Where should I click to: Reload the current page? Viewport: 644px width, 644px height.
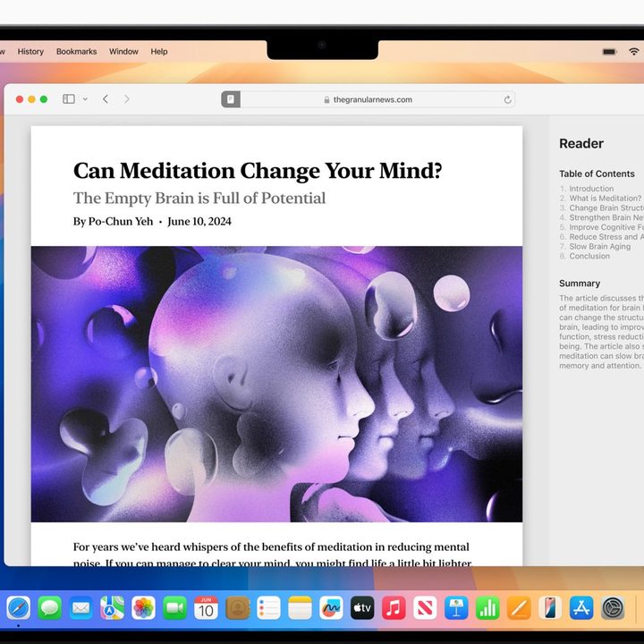pos(508,99)
